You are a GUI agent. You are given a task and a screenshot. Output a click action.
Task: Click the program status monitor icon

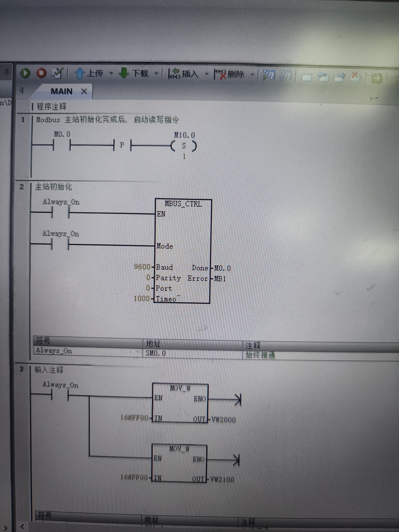click(x=269, y=75)
